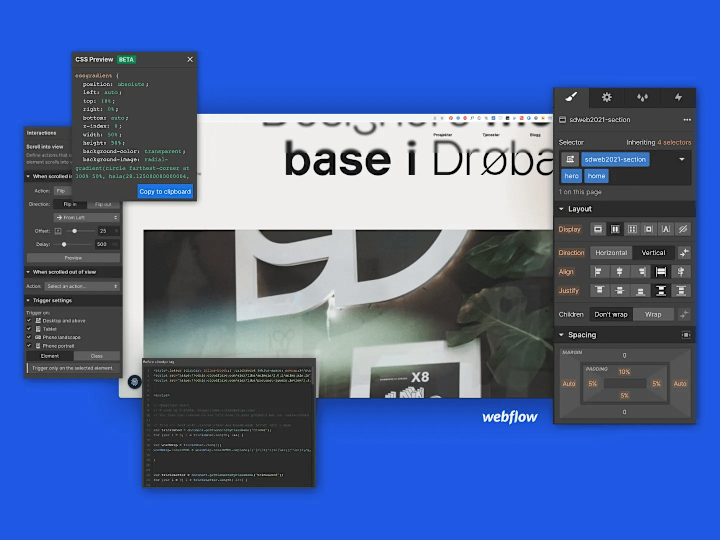720x540 pixels.
Task: Click the offset mode icon
Action: (58, 231)
